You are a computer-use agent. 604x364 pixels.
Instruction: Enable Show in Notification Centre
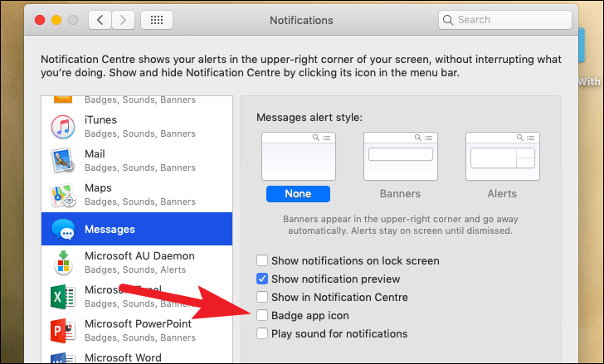(262, 297)
